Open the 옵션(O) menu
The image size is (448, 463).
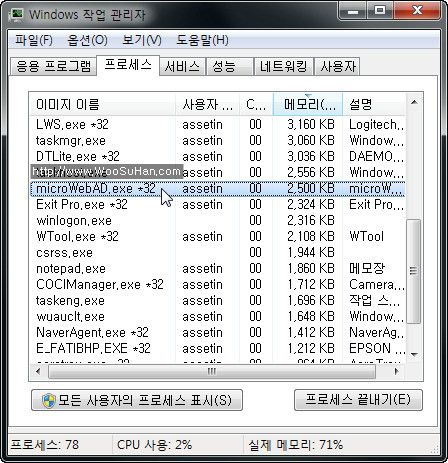click(x=87, y=41)
